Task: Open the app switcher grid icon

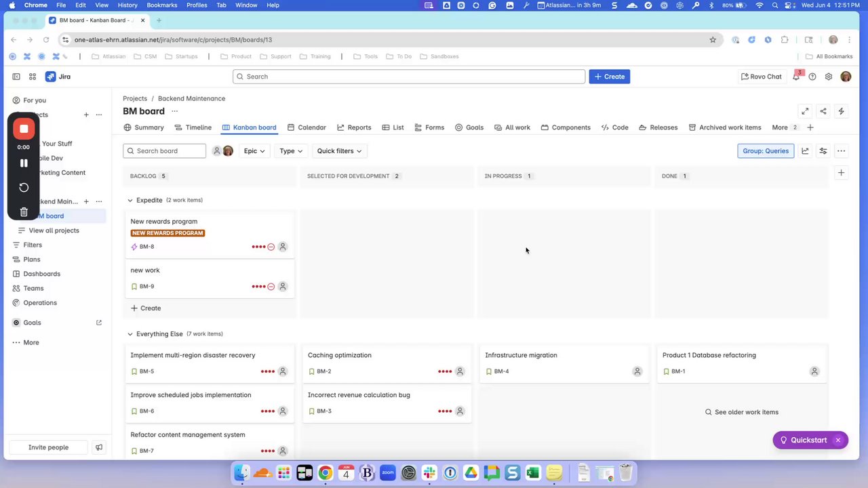Action: coord(33,77)
